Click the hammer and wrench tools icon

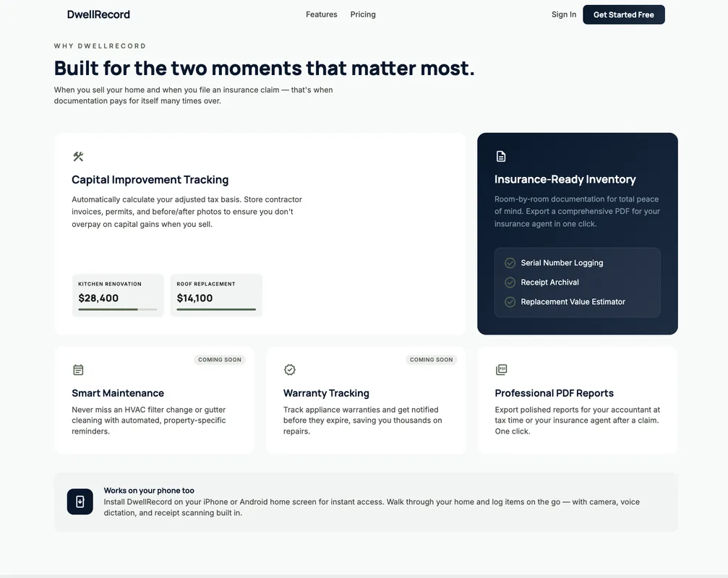pyautogui.click(x=78, y=156)
